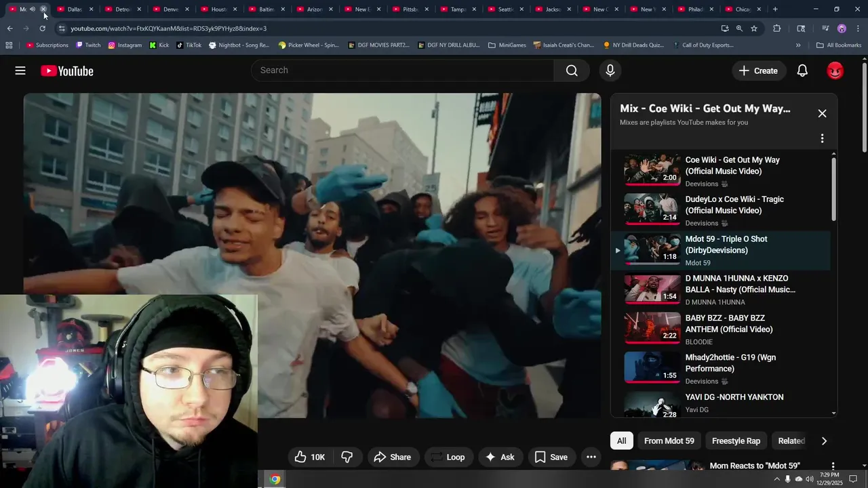Viewport: 868px width, 488px height.
Task: Switch to the Seattle tab
Action: [505, 9]
